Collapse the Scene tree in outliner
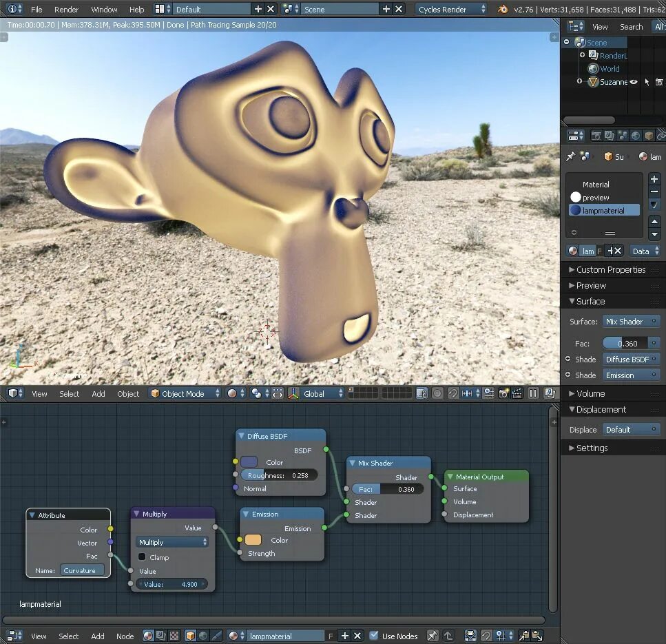This screenshot has height=644, width=666. point(567,42)
